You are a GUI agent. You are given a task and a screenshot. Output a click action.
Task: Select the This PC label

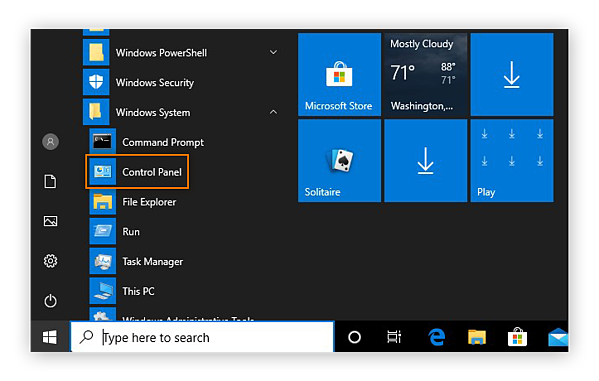(x=138, y=292)
